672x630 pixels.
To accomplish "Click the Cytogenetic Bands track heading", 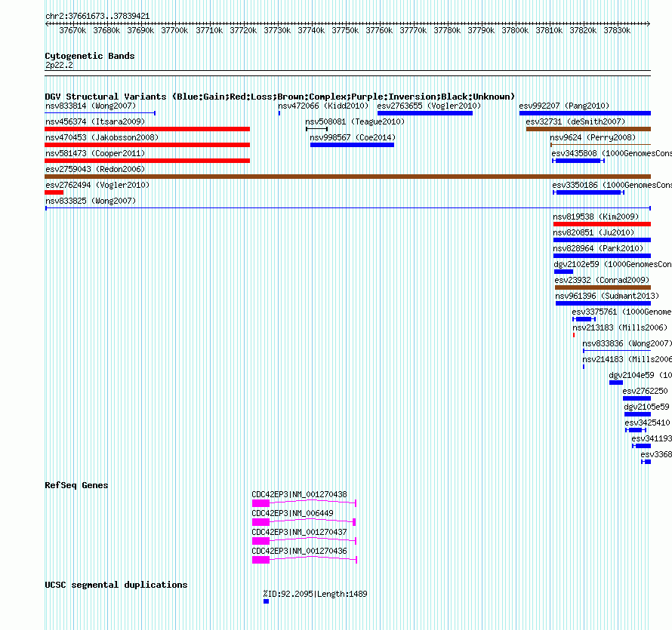I will 90,56.
